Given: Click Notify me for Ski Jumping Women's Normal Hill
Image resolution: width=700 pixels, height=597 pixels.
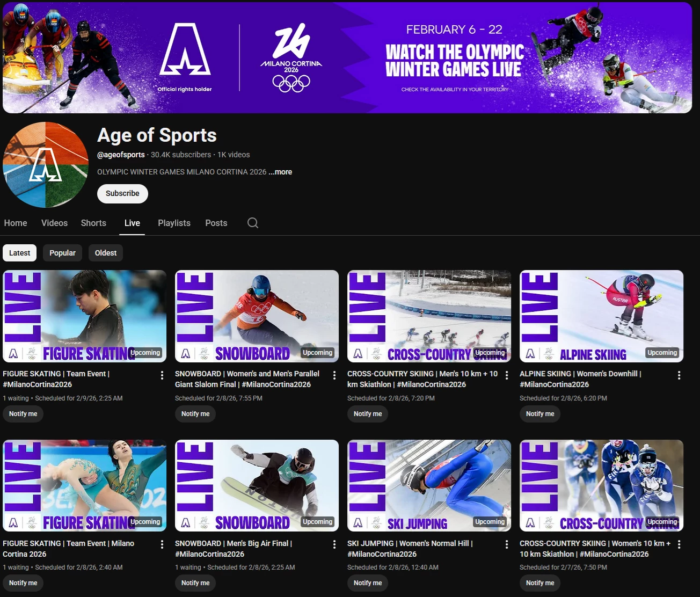Looking at the screenshot, I should [x=368, y=583].
